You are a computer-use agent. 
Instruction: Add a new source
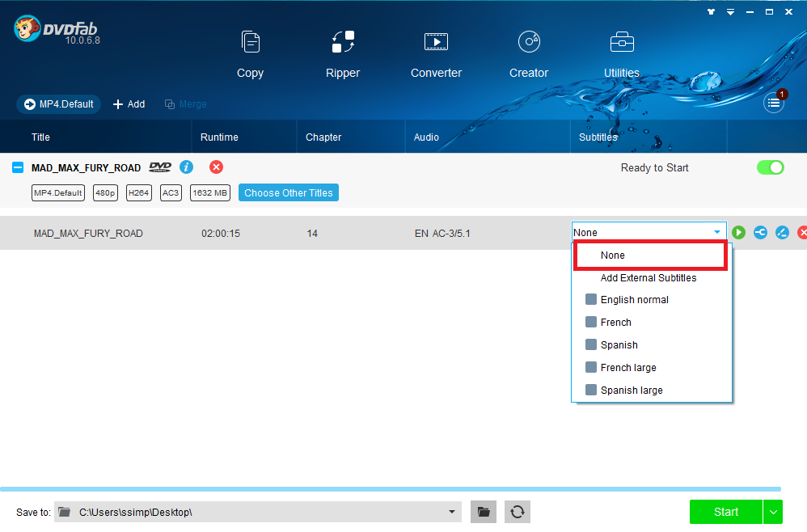129,104
